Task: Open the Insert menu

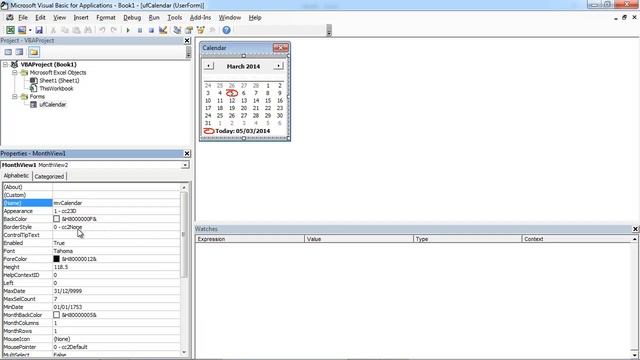Action: click(81, 18)
